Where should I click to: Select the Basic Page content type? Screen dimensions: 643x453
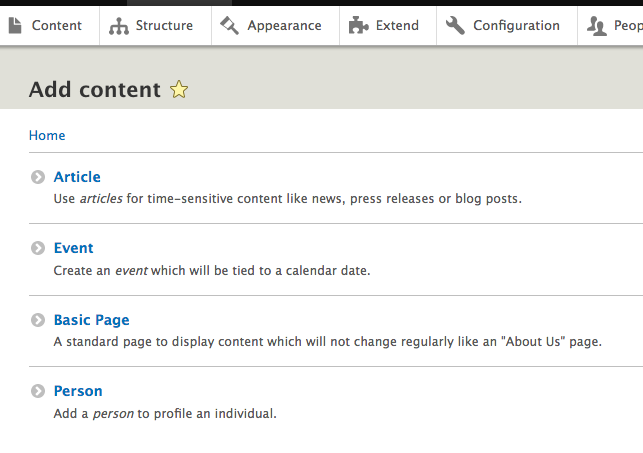(91, 320)
